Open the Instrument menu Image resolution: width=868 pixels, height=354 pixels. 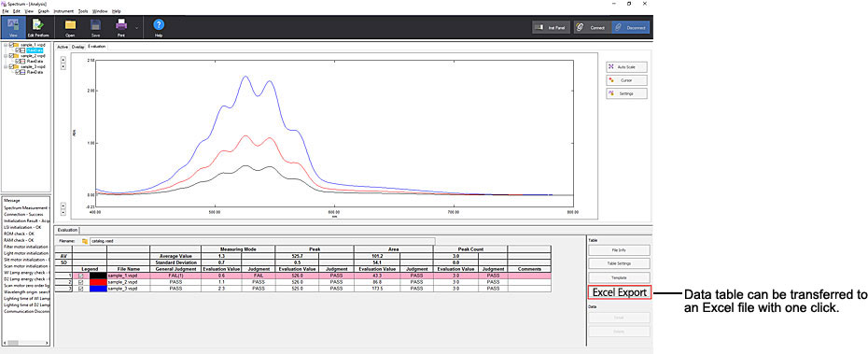63,11
